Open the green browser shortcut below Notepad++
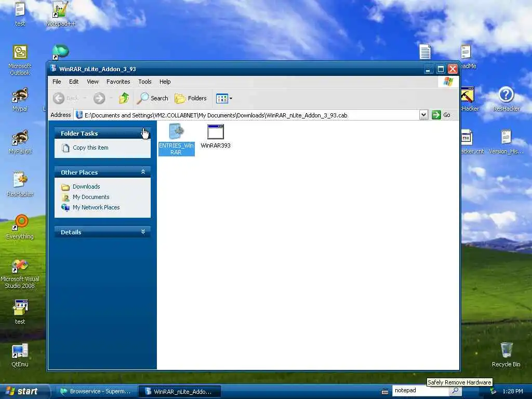Screen dimensions: 532x399 [60, 52]
